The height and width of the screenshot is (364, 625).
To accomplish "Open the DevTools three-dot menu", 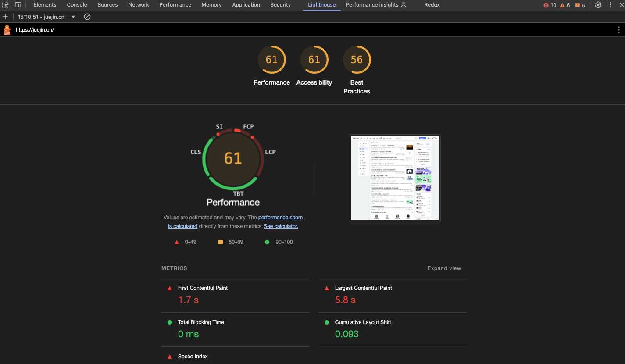I will 611,5.
